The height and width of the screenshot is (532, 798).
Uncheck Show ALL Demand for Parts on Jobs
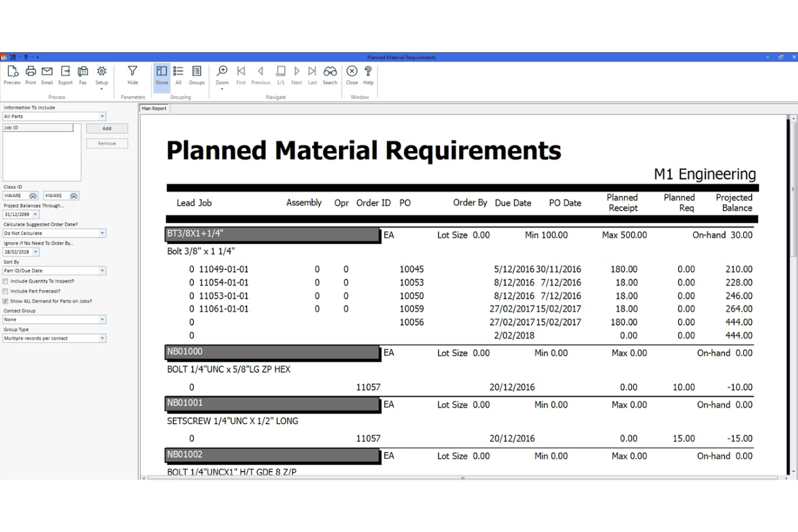[5, 301]
